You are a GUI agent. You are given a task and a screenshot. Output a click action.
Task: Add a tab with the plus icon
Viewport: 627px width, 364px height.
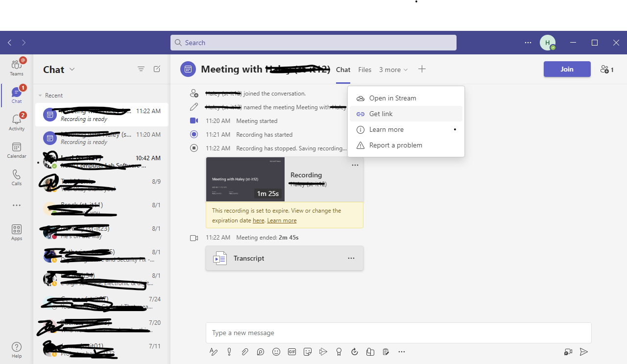[422, 69]
